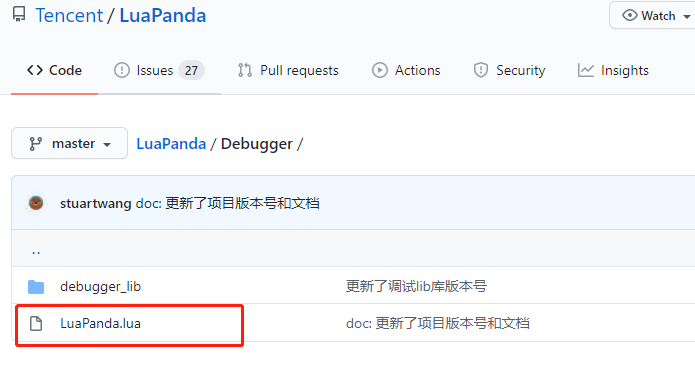Click the Actions play-circle icon
695x384 pixels.
point(380,70)
